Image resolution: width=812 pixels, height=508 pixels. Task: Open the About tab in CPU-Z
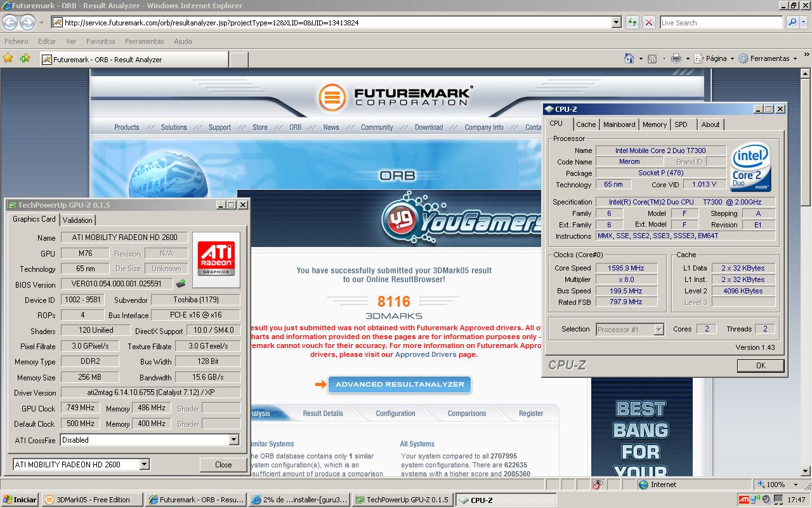coord(710,124)
